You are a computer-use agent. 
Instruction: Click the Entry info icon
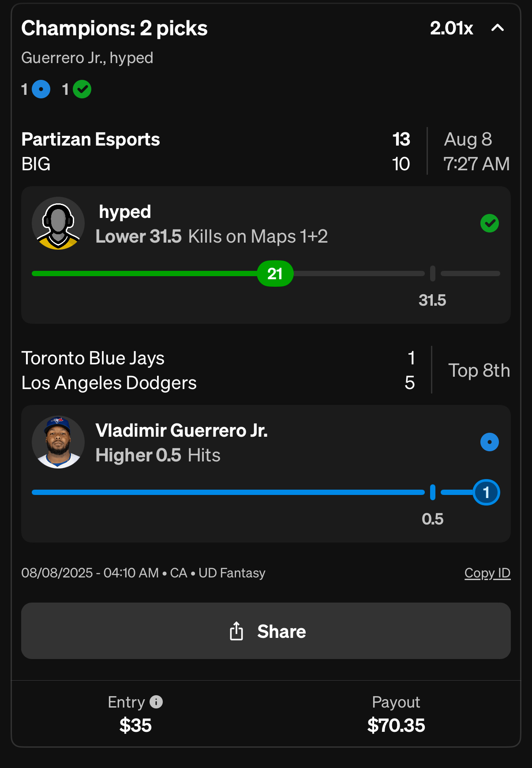pyautogui.click(x=156, y=702)
